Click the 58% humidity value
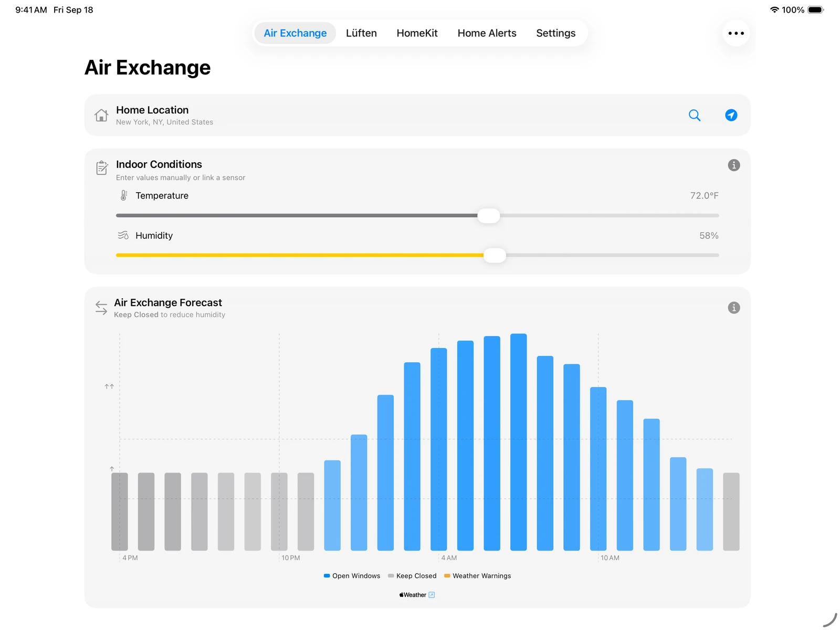This screenshot has width=840, height=630. [x=709, y=235]
